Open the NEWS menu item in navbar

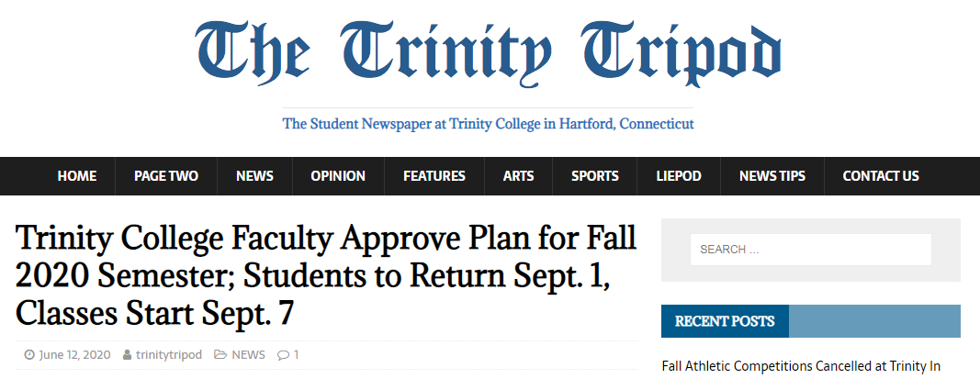point(254,176)
